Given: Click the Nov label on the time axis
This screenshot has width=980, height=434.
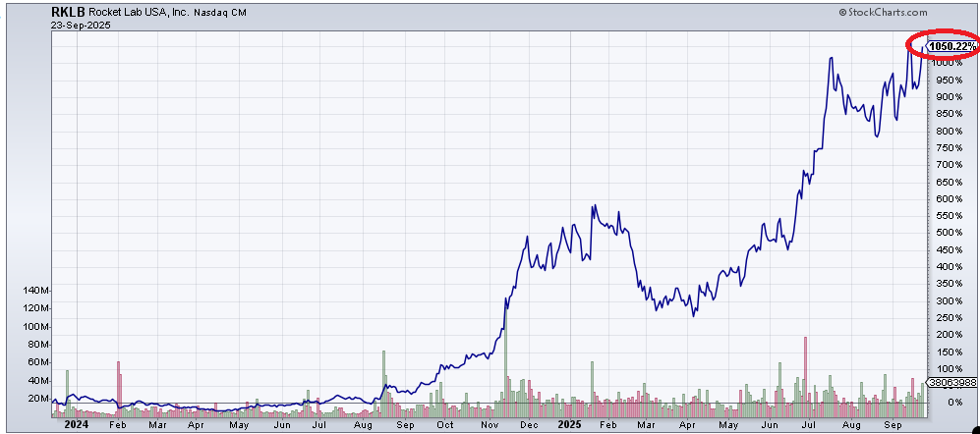Looking at the screenshot, I should [x=487, y=425].
